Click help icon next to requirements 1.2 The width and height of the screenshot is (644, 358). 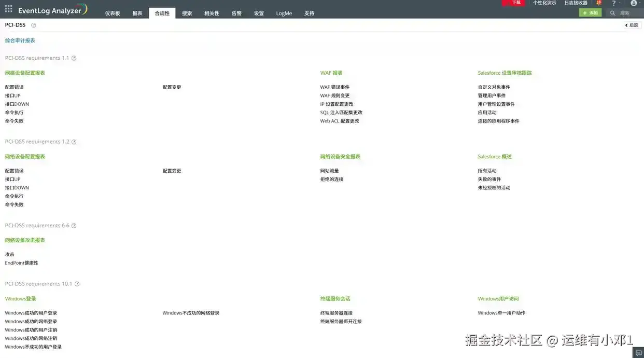pyautogui.click(x=74, y=142)
